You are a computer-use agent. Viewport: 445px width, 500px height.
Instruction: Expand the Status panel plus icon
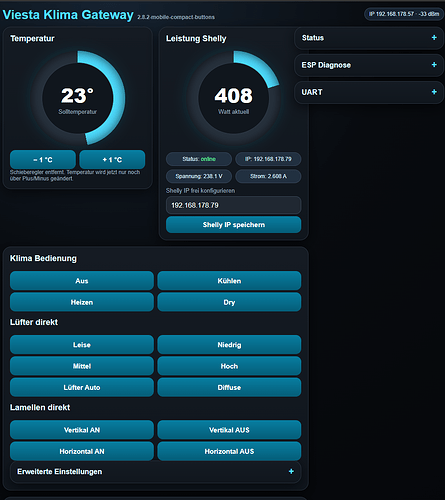pos(434,38)
